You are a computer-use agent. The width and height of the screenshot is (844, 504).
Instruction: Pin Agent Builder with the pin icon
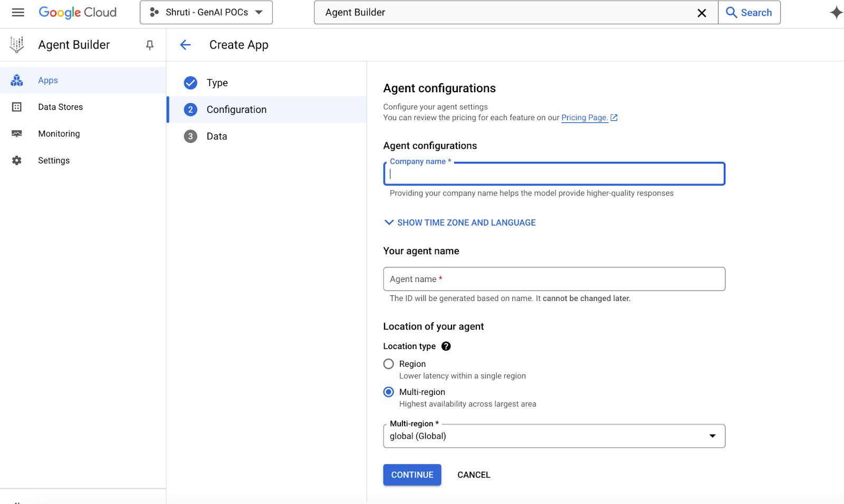tap(150, 45)
